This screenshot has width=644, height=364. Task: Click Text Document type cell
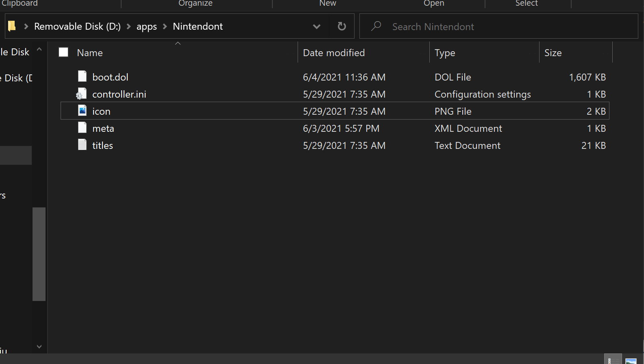pyautogui.click(x=468, y=145)
